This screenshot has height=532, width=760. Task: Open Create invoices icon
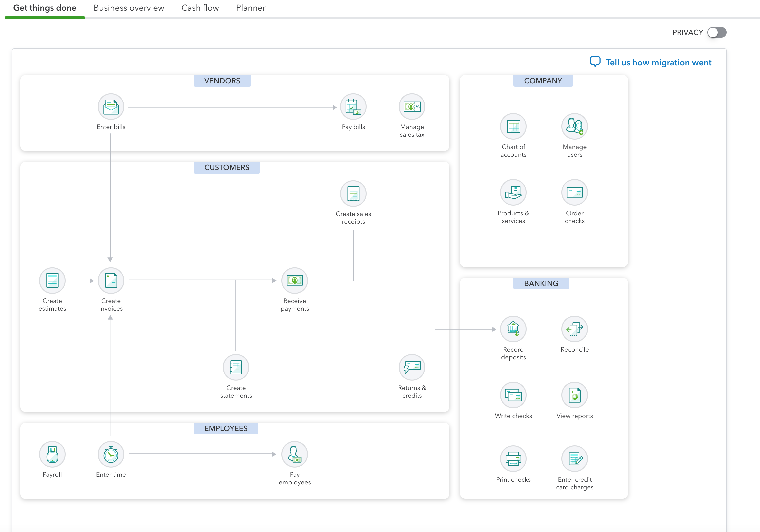111,280
